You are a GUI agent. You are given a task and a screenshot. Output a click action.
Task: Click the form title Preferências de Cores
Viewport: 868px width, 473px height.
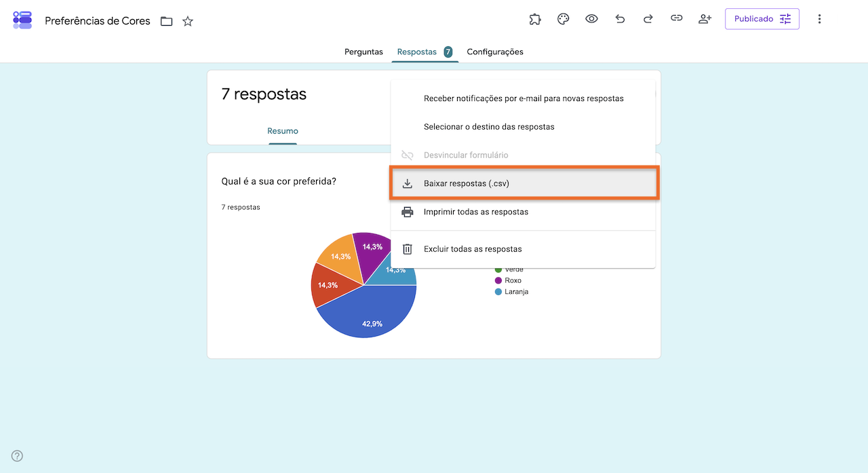click(x=98, y=20)
